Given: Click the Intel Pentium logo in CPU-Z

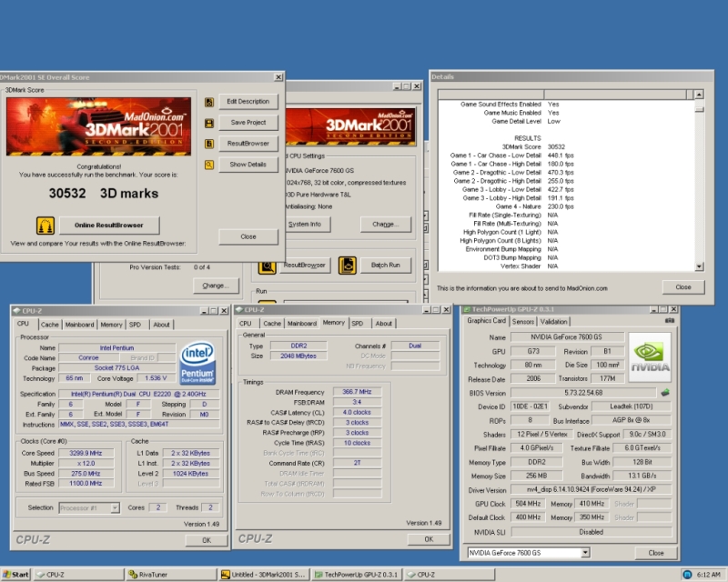Looking at the screenshot, I should [197, 363].
